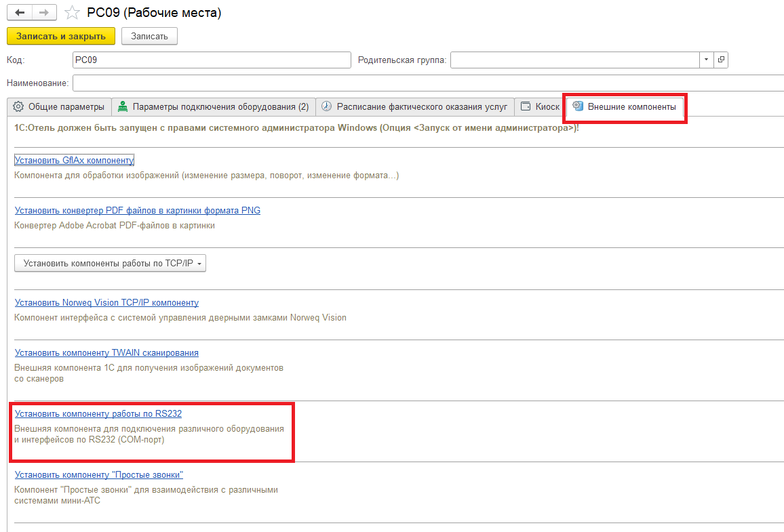Open the Расписание фактического оказания услуг tab
Screen dimensions: 784x532
(x=415, y=107)
